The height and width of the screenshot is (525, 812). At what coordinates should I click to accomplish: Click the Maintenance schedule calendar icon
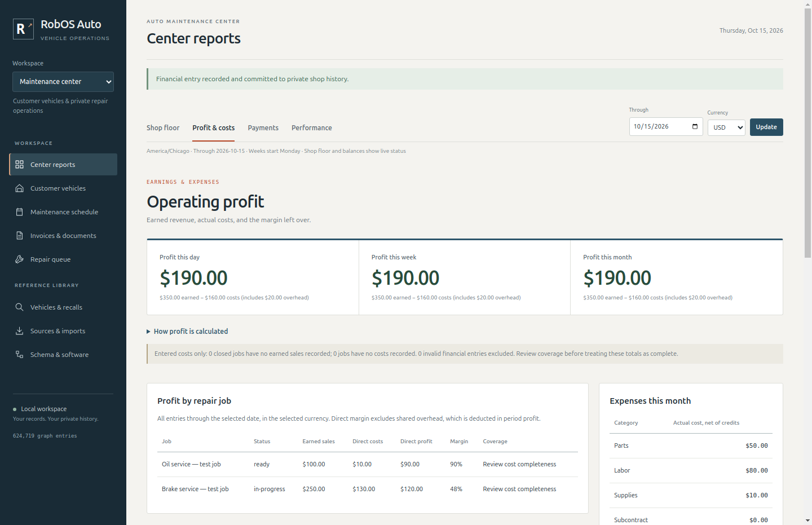click(19, 212)
